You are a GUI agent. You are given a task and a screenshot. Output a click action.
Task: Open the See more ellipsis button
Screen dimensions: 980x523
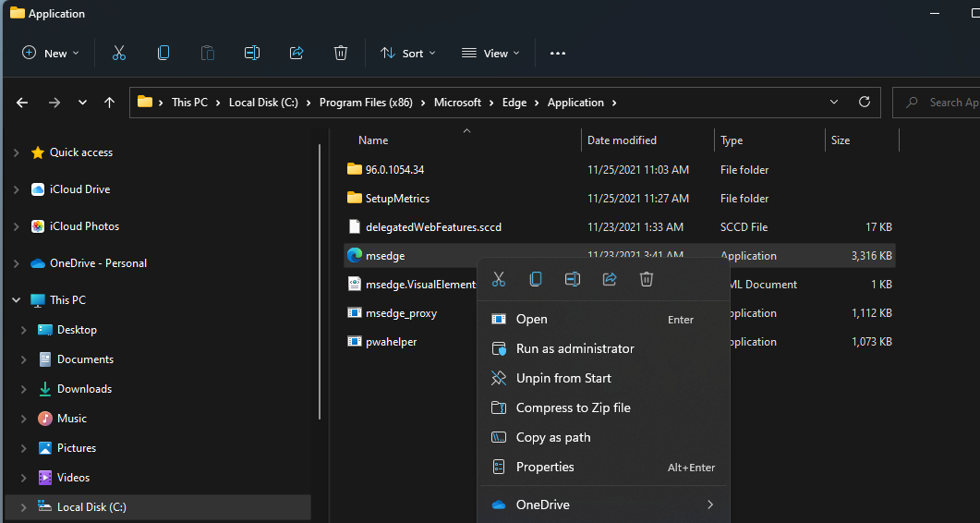(x=557, y=54)
